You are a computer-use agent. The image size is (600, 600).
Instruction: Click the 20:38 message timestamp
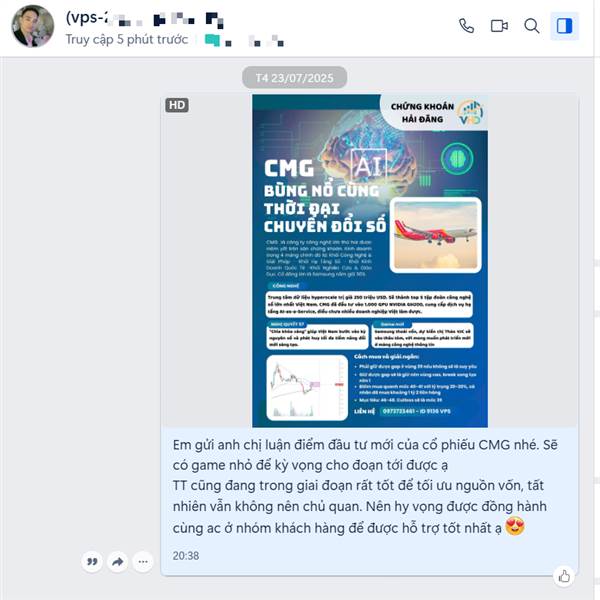point(186,555)
